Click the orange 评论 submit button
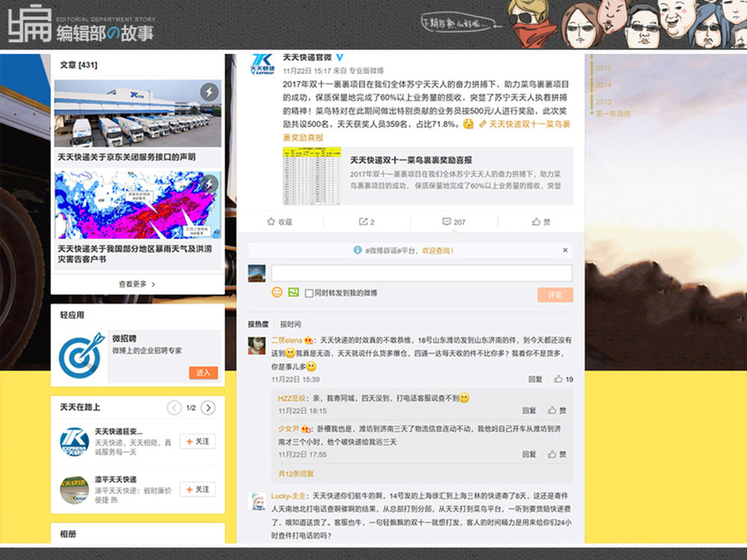 tap(555, 294)
